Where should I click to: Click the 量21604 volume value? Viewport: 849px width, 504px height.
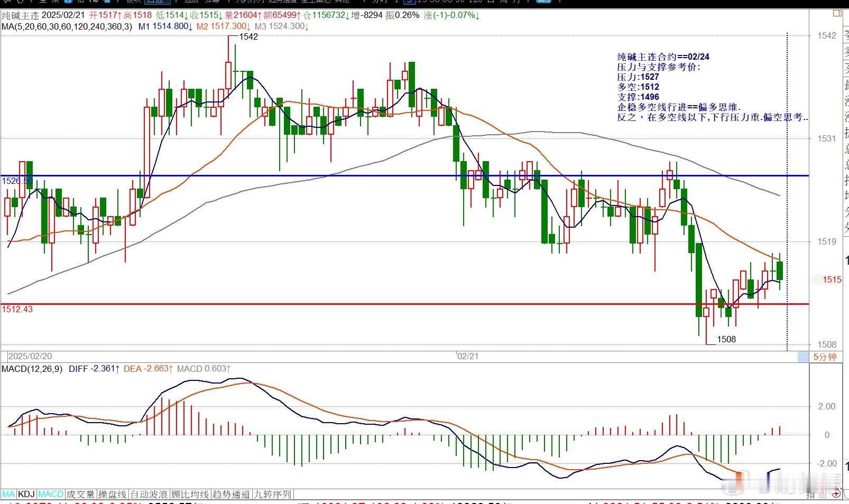(244, 15)
